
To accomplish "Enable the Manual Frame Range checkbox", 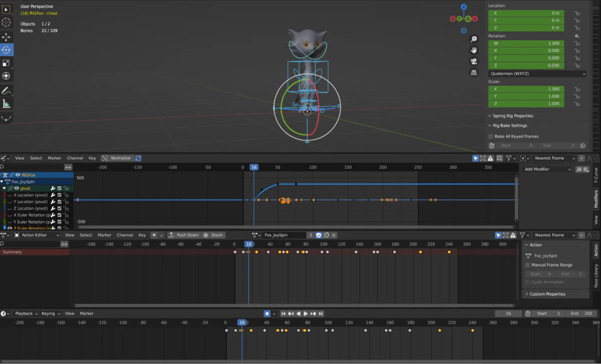I will (x=527, y=265).
